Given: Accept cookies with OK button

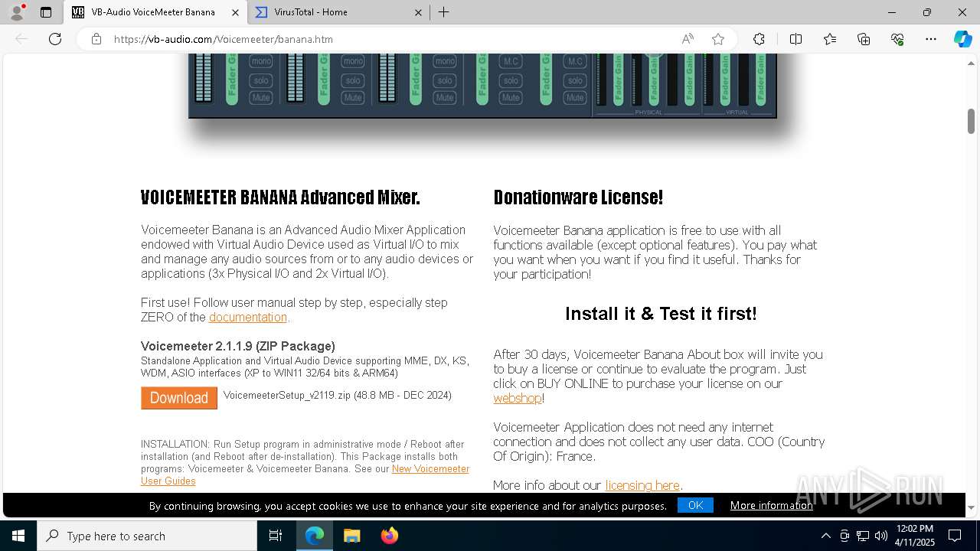Looking at the screenshot, I should click(695, 505).
